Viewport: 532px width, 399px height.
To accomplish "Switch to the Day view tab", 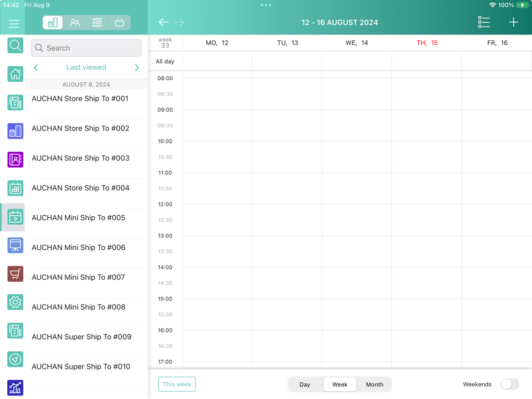I will tap(304, 384).
